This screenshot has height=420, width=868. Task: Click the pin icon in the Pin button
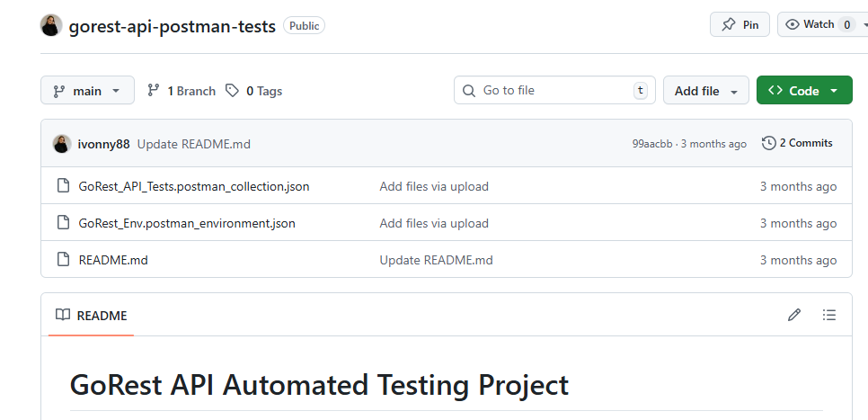(729, 24)
